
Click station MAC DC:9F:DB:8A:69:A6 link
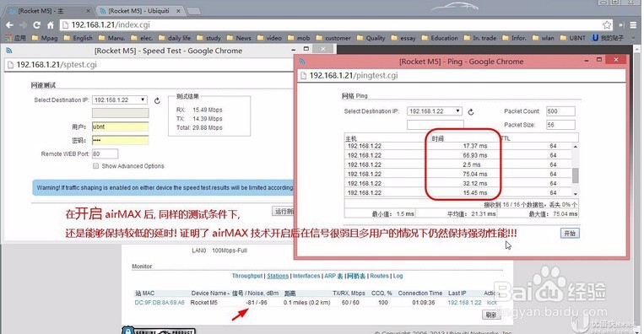click(x=160, y=303)
